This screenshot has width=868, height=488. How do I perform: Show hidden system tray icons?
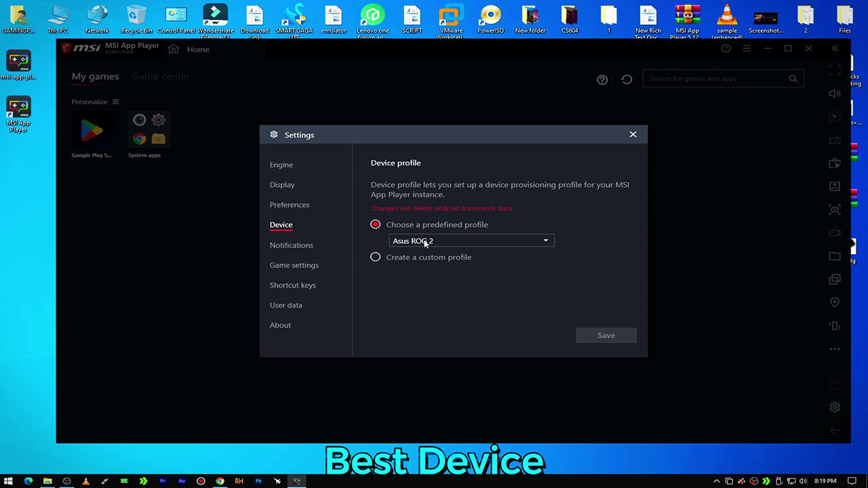pyautogui.click(x=717, y=481)
